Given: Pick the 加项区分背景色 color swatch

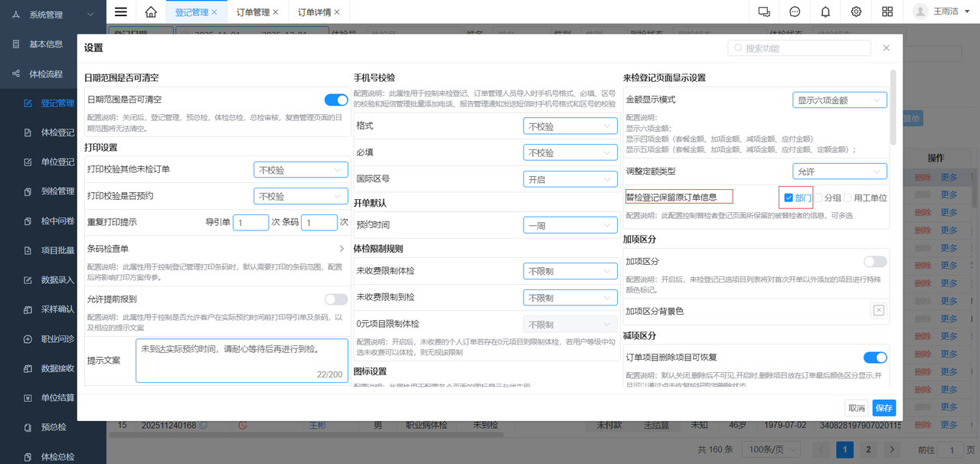Looking at the screenshot, I should tap(878, 310).
